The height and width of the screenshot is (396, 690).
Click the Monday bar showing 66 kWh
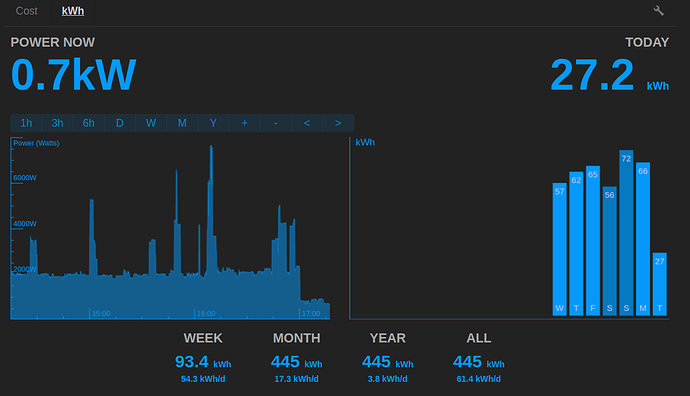(643, 239)
